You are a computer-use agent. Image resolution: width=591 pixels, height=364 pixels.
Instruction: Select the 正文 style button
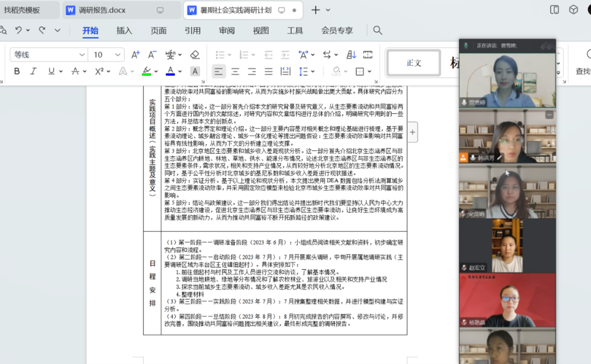pos(414,63)
